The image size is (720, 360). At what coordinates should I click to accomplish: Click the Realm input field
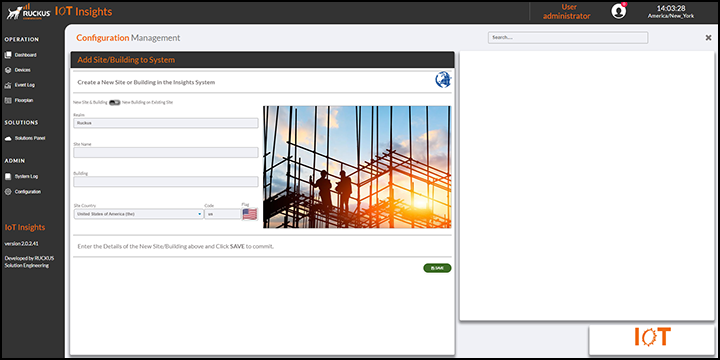(166, 123)
